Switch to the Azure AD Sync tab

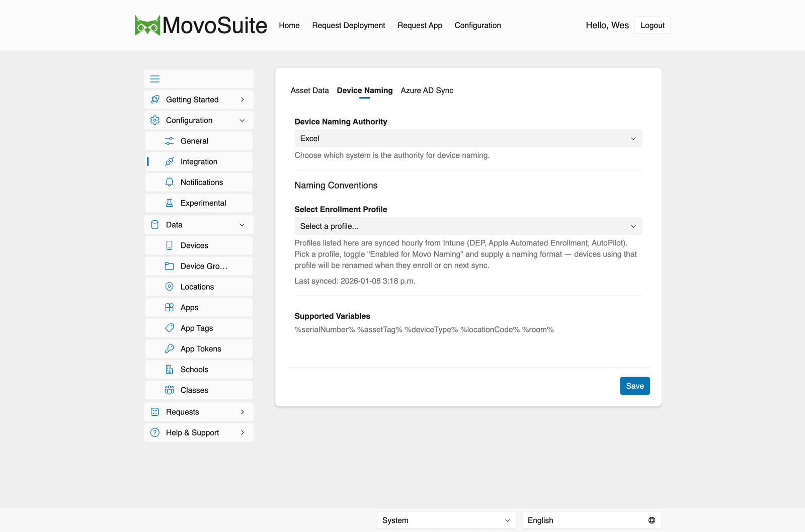(x=427, y=91)
